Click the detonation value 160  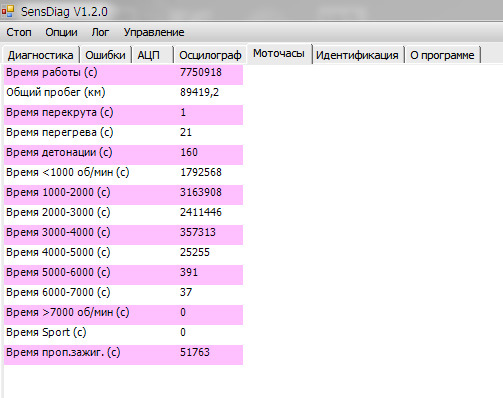coord(189,152)
